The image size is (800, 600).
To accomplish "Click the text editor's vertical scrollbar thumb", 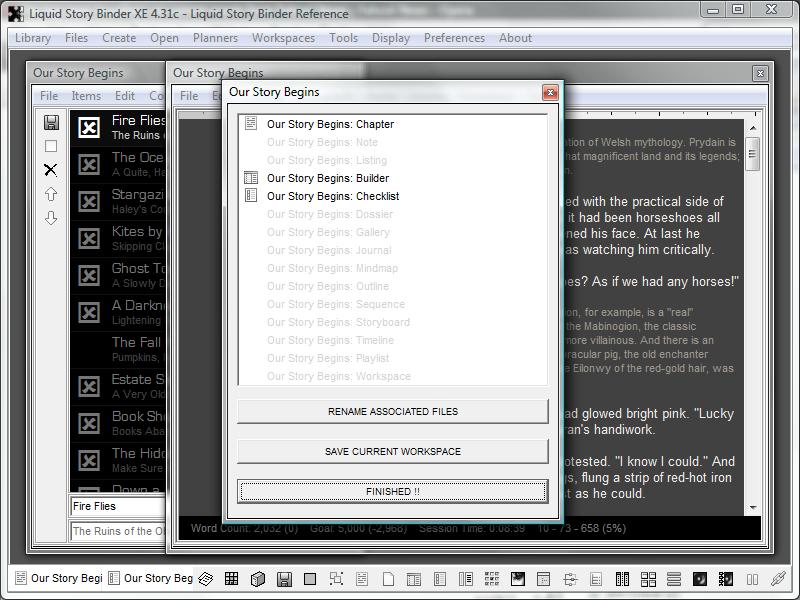I will tap(753, 155).
